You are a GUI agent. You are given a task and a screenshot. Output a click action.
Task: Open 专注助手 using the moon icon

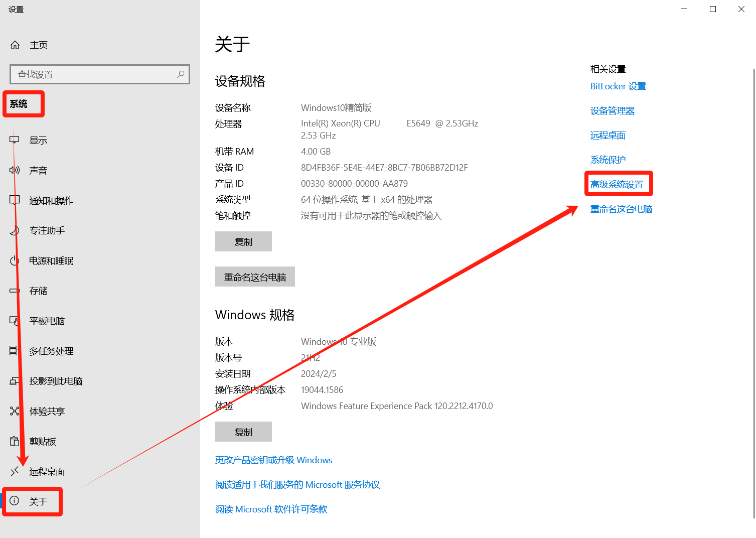(x=15, y=230)
